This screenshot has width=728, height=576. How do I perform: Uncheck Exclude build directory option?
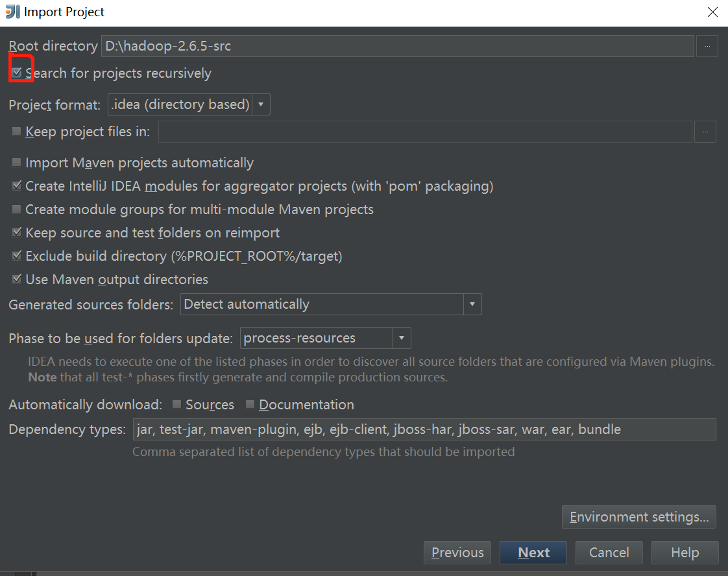(x=16, y=256)
